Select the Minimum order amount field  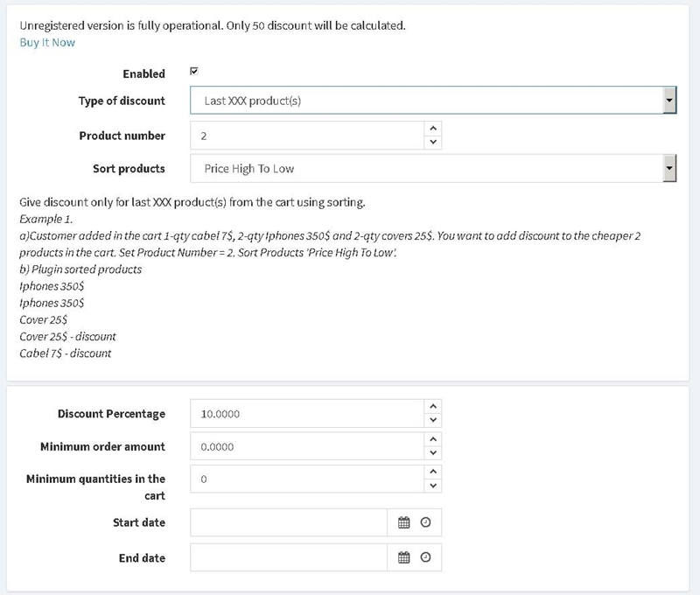point(306,446)
